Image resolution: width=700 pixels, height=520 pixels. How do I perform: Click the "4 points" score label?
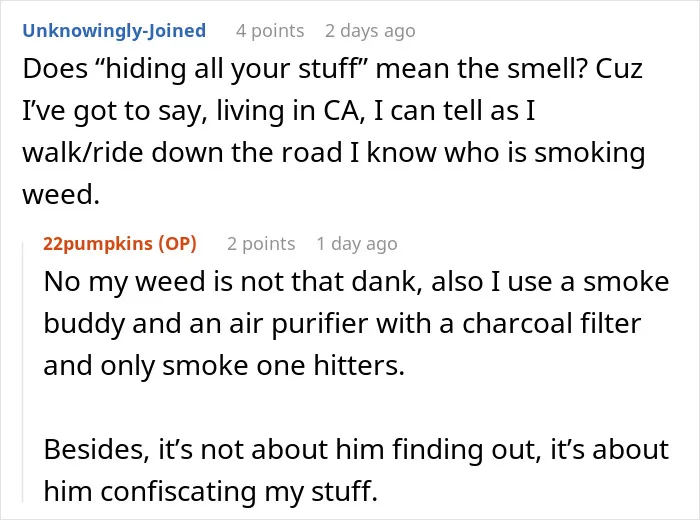(270, 31)
